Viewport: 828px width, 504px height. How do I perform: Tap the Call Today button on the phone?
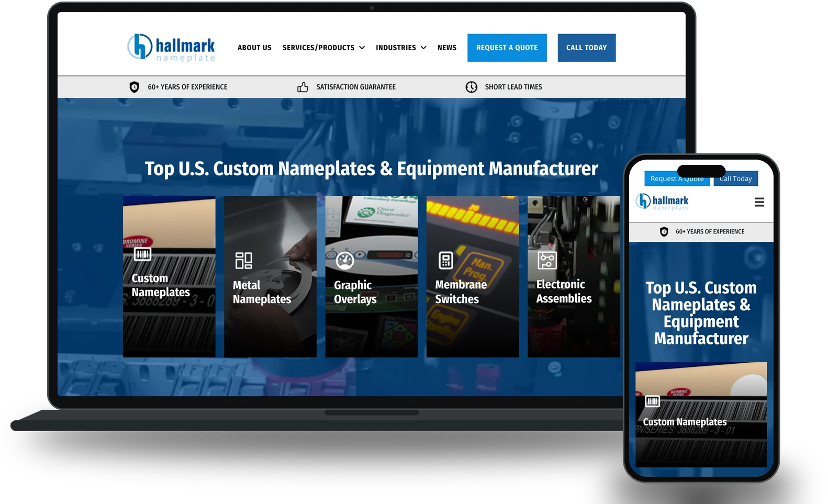pos(735,178)
